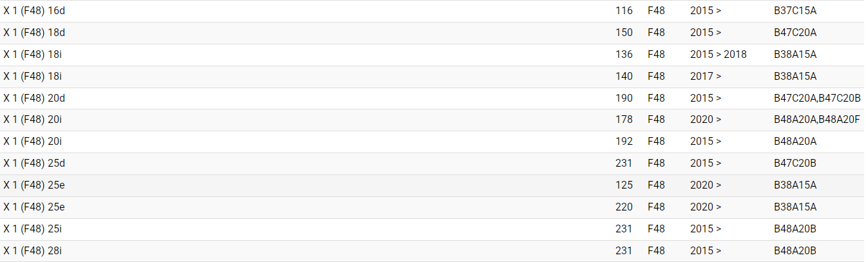Click the X 1 (F48) 25e 125 hp row

click(34, 185)
